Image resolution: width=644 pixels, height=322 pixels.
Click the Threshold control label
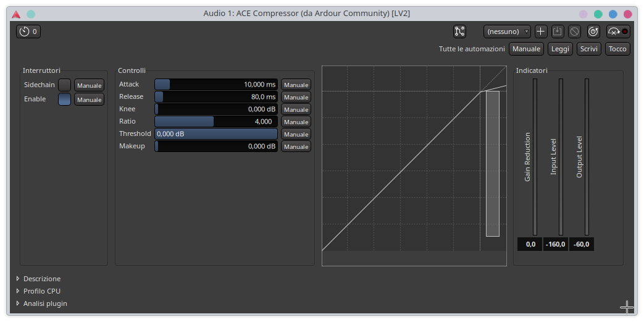coord(135,133)
